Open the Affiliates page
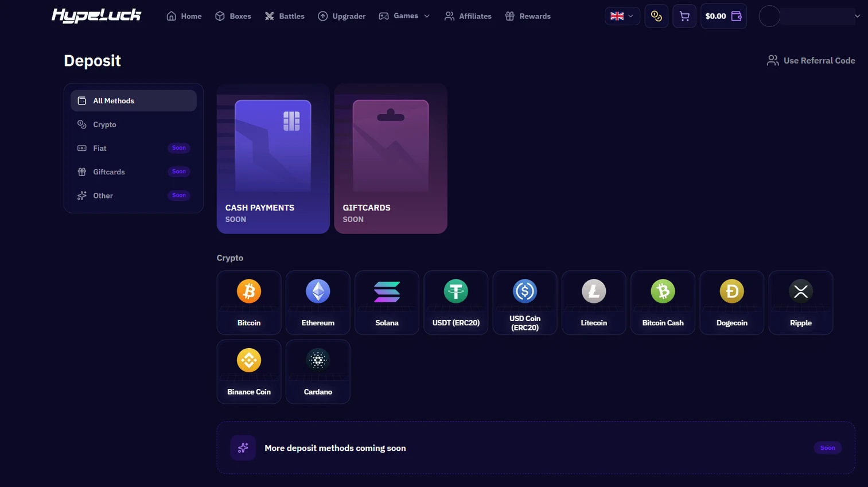This screenshot has width=868, height=487. pyautogui.click(x=468, y=16)
